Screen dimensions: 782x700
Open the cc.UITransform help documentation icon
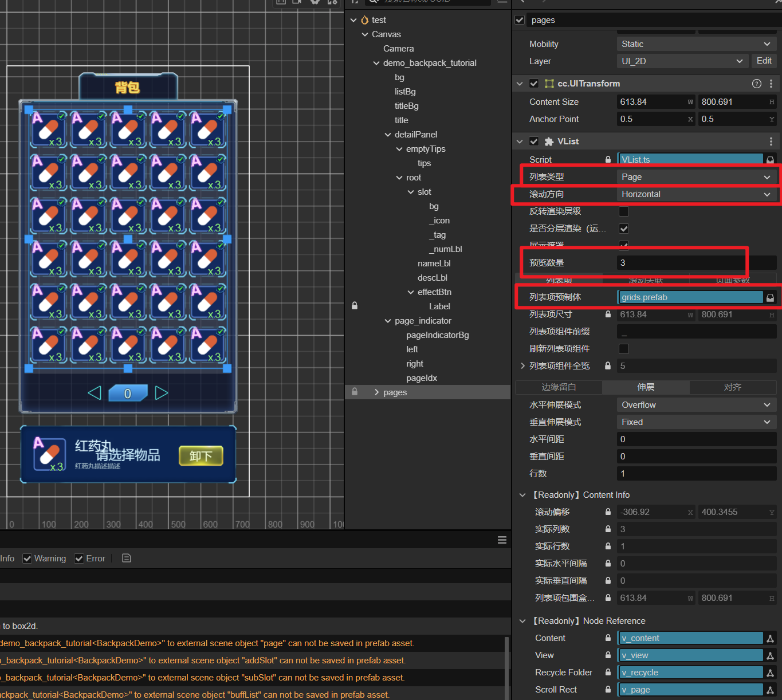point(756,84)
